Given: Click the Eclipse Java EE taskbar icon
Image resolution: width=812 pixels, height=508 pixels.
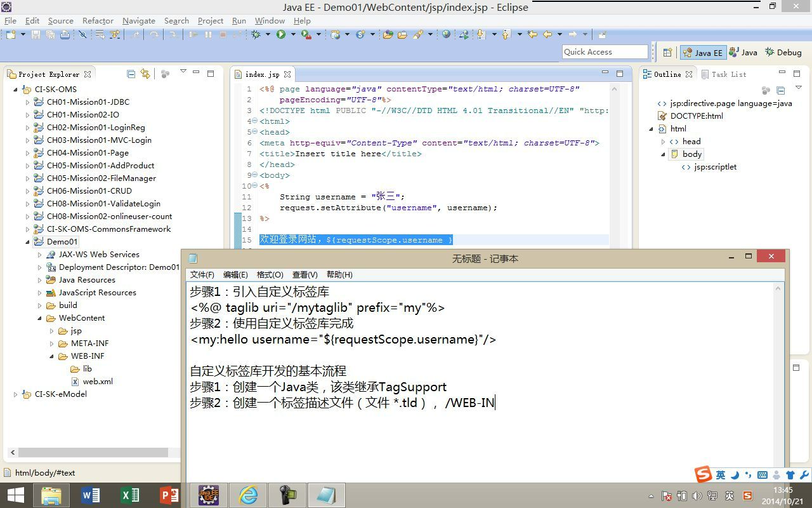Looking at the screenshot, I should tap(209, 495).
